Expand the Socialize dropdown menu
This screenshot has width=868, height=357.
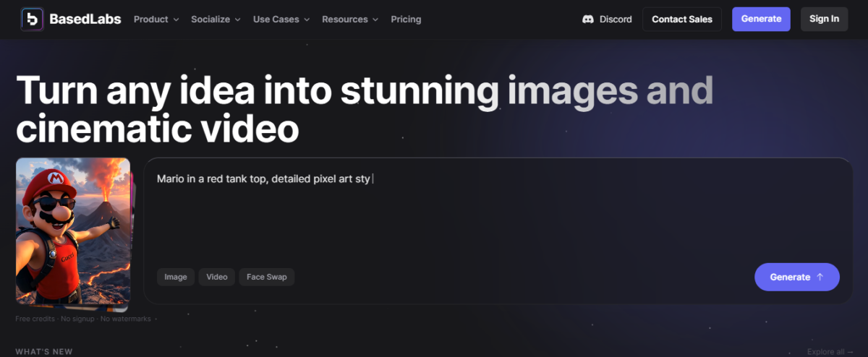click(x=216, y=20)
